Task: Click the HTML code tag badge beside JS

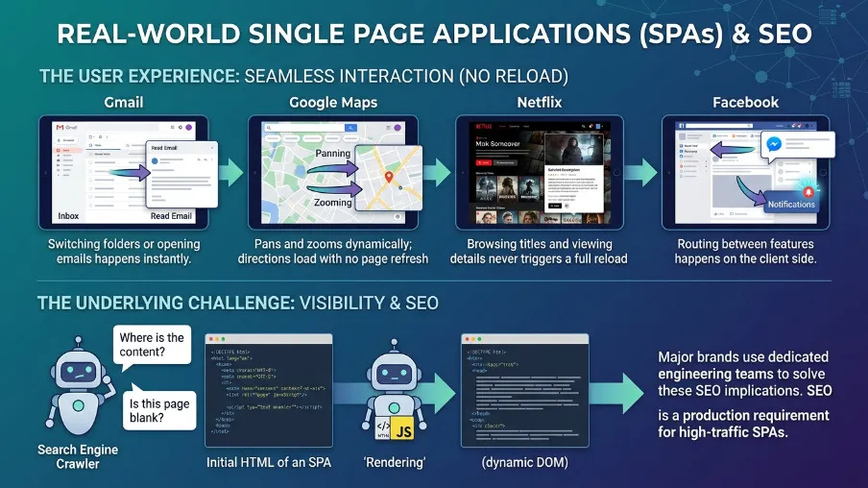Action: (383, 428)
